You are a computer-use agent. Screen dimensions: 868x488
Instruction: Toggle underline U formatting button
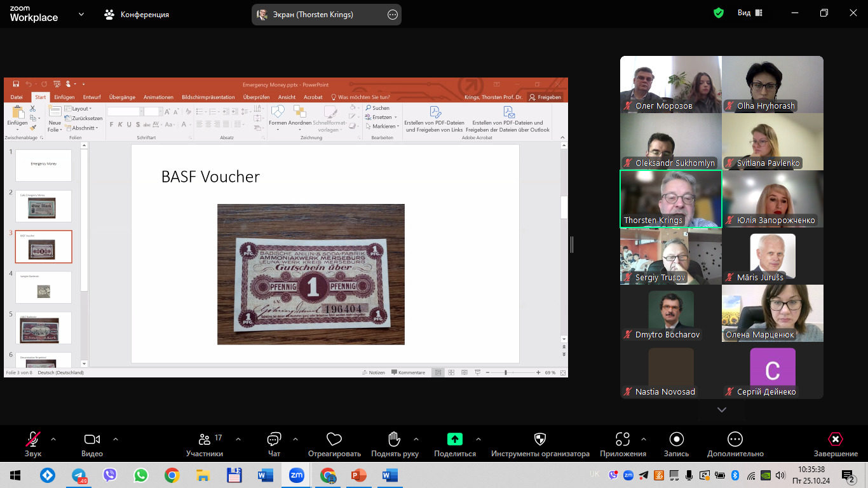point(129,125)
